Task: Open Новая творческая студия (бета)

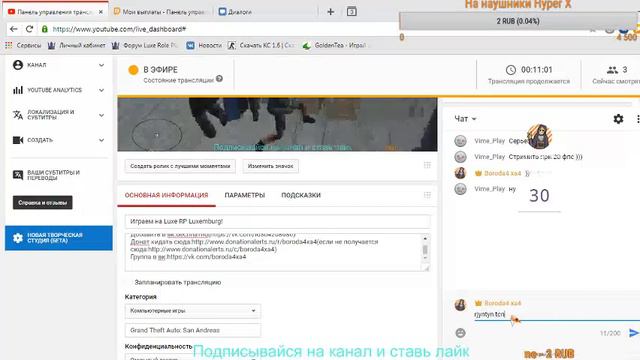Action: (x=59, y=238)
